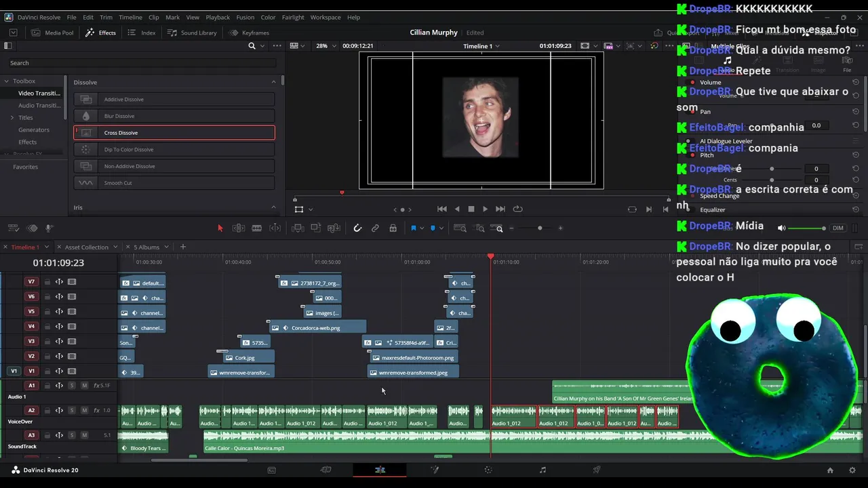The image size is (868, 488).
Task: Select the Dip To Color Dissolve transition
Action: 174,149
